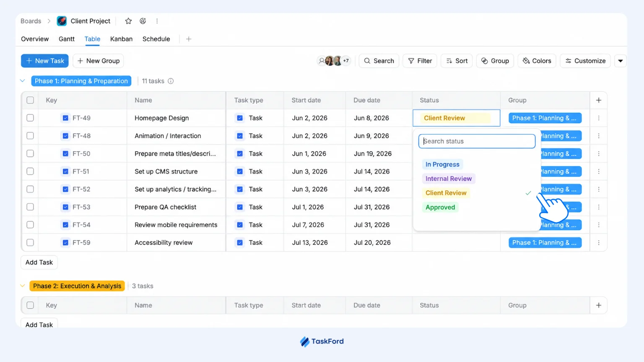The width and height of the screenshot is (644, 362).
Task: Open the Colors settings button
Action: 537,61
